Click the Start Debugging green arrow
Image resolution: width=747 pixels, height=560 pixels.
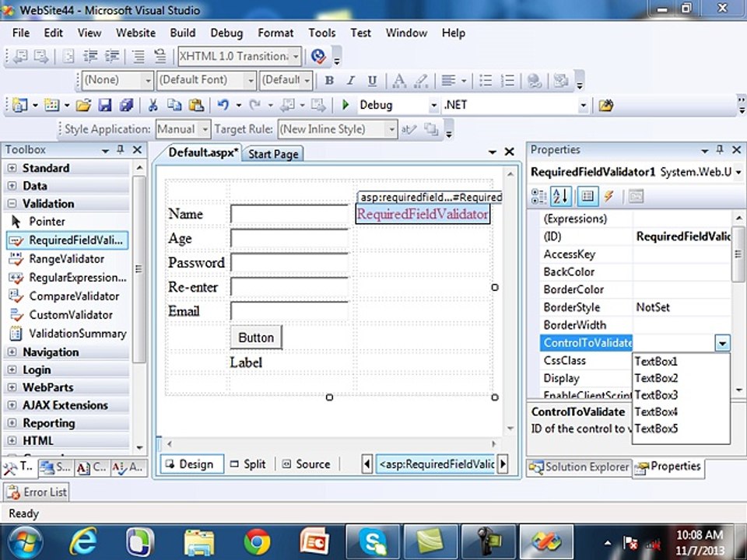(x=345, y=105)
